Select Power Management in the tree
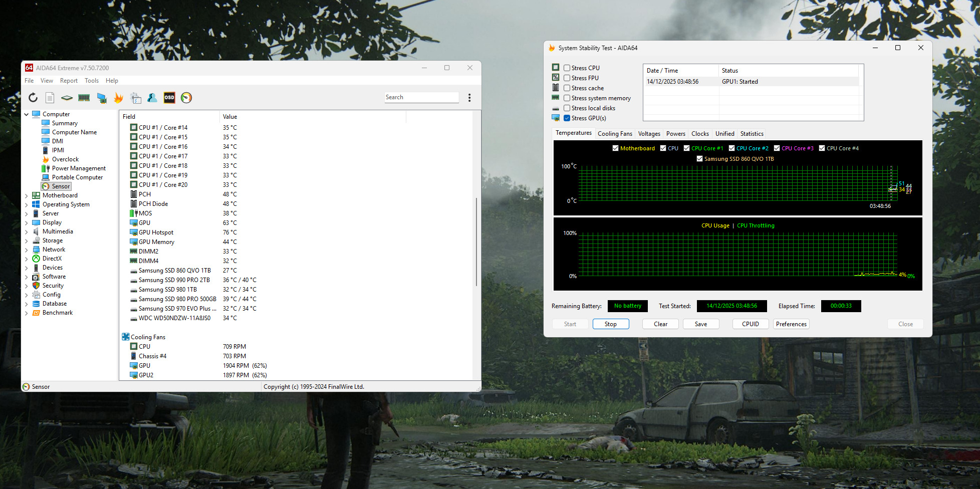The image size is (980, 489). click(x=79, y=168)
